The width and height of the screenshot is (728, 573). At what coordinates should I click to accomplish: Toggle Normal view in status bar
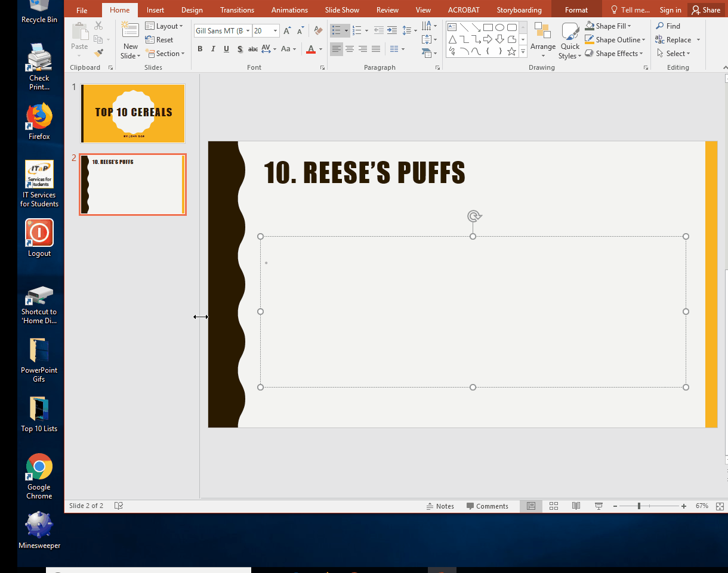pyautogui.click(x=531, y=506)
